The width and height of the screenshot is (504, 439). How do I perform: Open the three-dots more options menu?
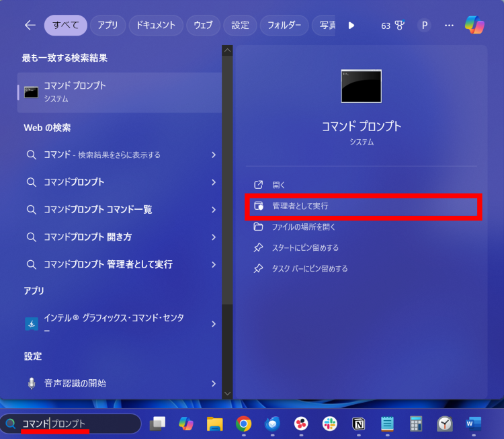(x=449, y=25)
